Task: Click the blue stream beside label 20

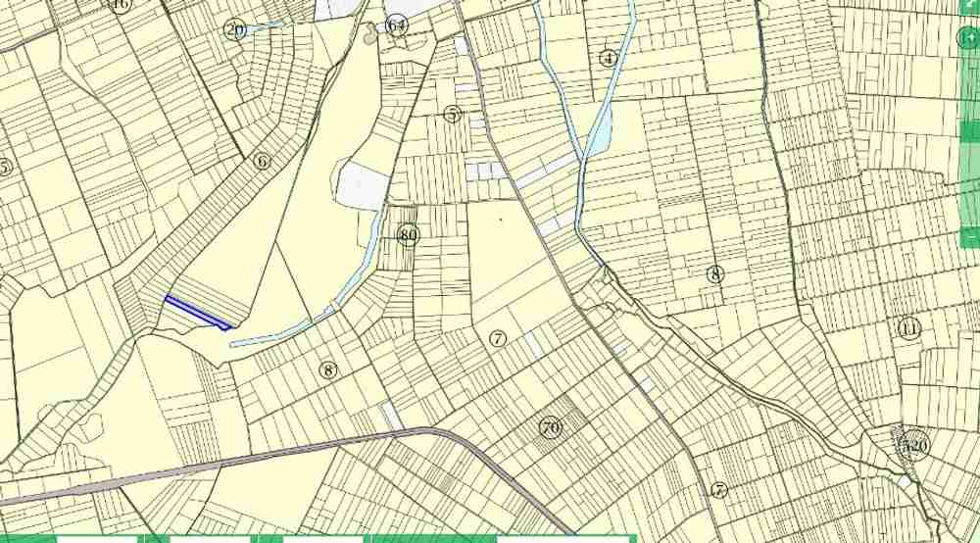Action: (x=263, y=27)
